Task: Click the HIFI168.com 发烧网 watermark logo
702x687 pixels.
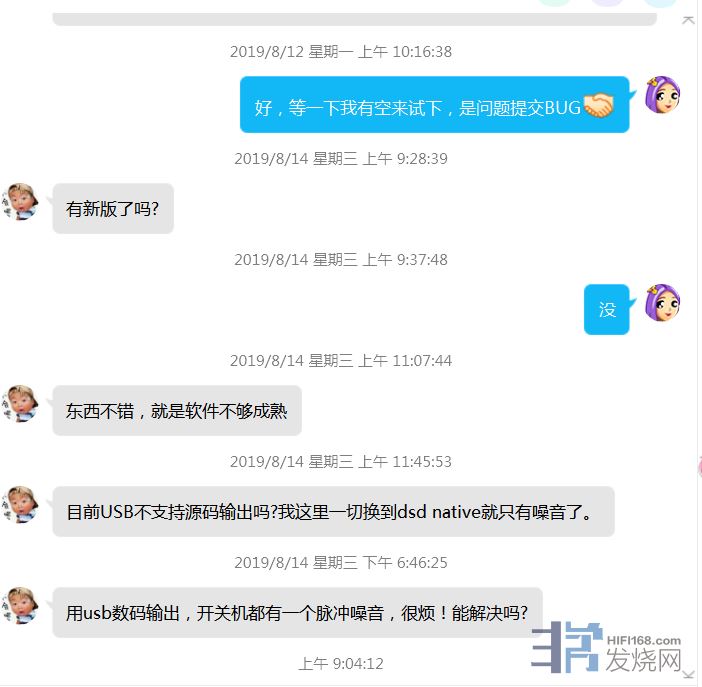Action: pyautogui.click(x=607, y=648)
